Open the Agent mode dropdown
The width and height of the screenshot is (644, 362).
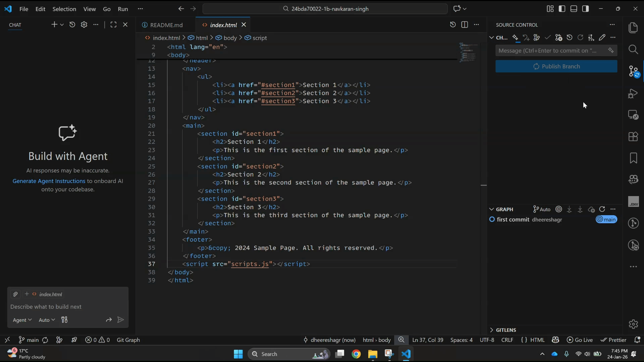(22, 320)
